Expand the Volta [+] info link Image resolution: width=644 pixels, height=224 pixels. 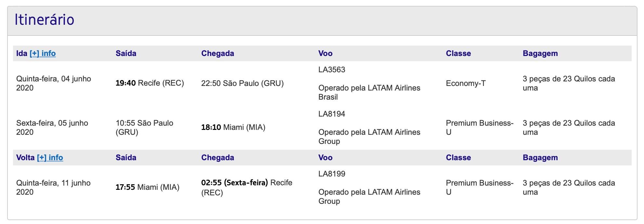click(50, 158)
